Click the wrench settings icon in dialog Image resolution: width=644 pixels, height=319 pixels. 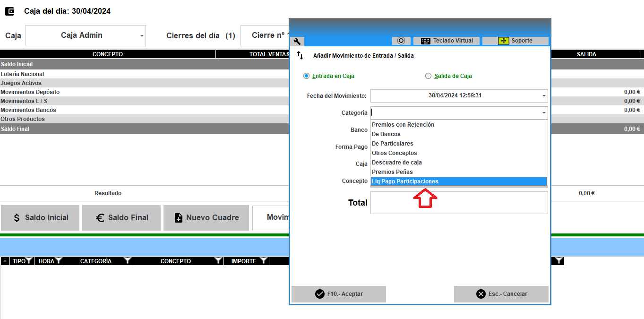pos(297,41)
